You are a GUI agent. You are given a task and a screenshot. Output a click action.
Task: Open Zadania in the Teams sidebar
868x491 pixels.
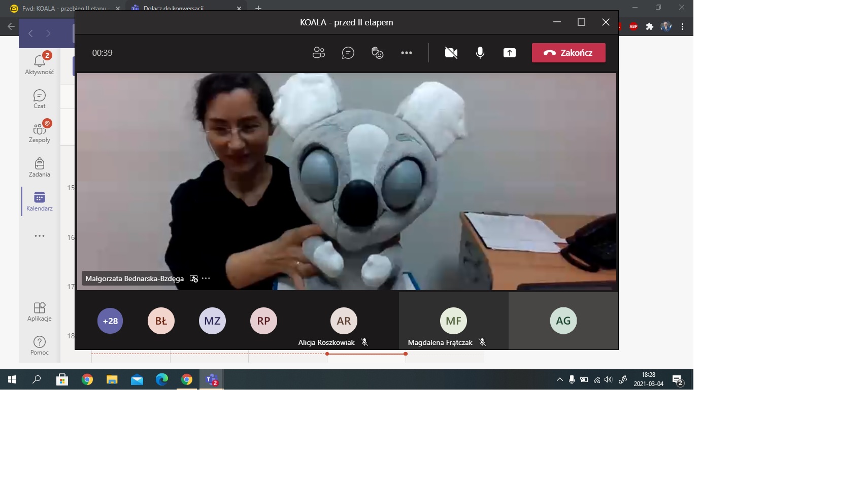pyautogui.click(x=40, y=167)
